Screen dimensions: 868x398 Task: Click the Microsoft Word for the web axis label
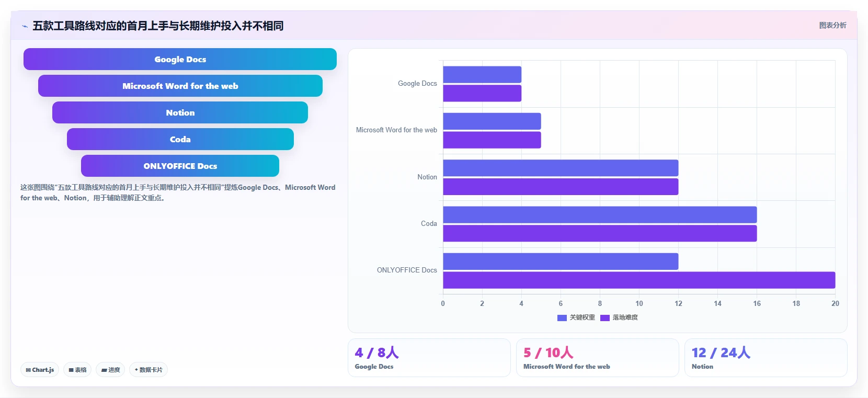396,130
